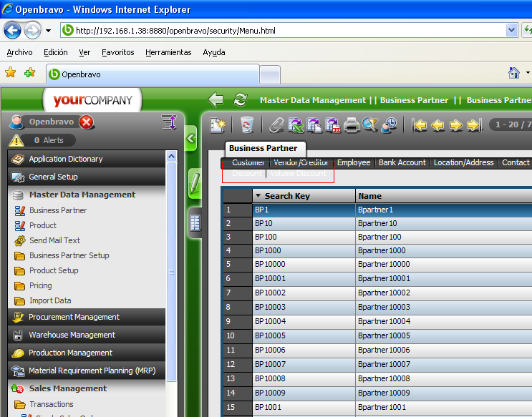Viewport: 532px width, 417px height.
Task: Switch to edit form view pencil
Action: 195,183
